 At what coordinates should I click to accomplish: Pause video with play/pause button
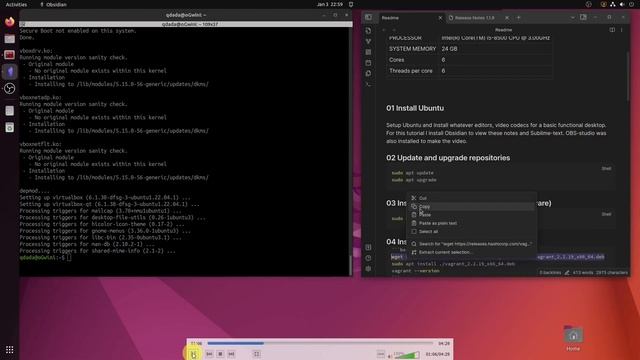pyautogui.click(x=193, y=354)
